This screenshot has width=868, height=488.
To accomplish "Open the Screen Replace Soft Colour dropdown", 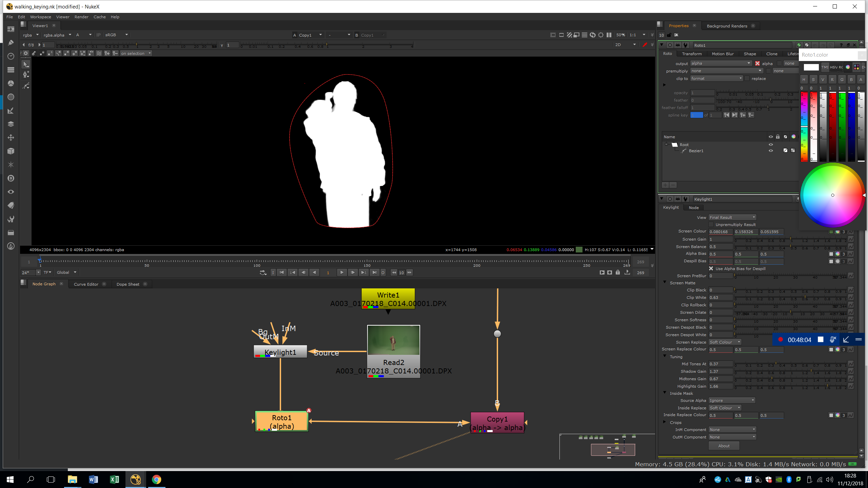I will pos(725,342).
